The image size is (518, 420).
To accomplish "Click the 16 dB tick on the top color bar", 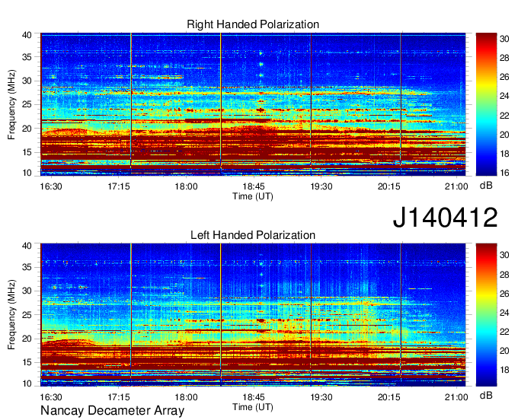I will [x=504, y=173].
